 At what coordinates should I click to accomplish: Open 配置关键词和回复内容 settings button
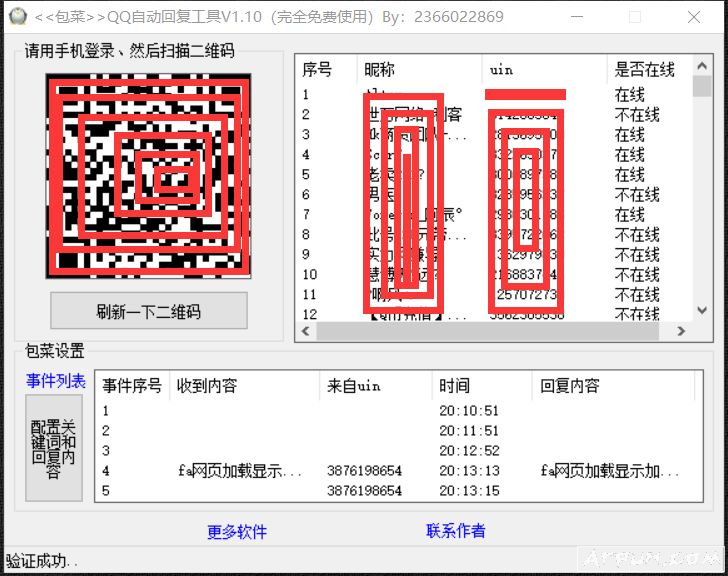(54, 448)
